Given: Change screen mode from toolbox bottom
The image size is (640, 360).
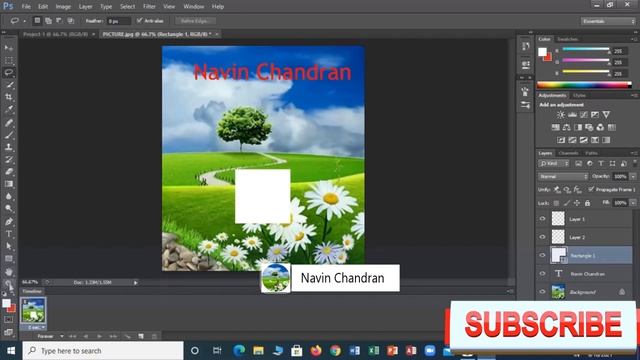Looking at the screenshot, I should [9, 332].
